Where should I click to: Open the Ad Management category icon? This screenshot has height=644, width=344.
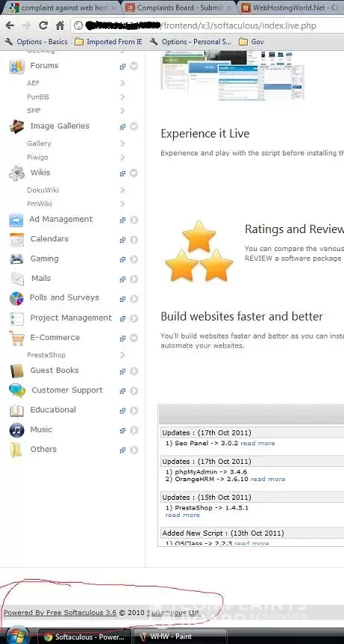[16, 220]
